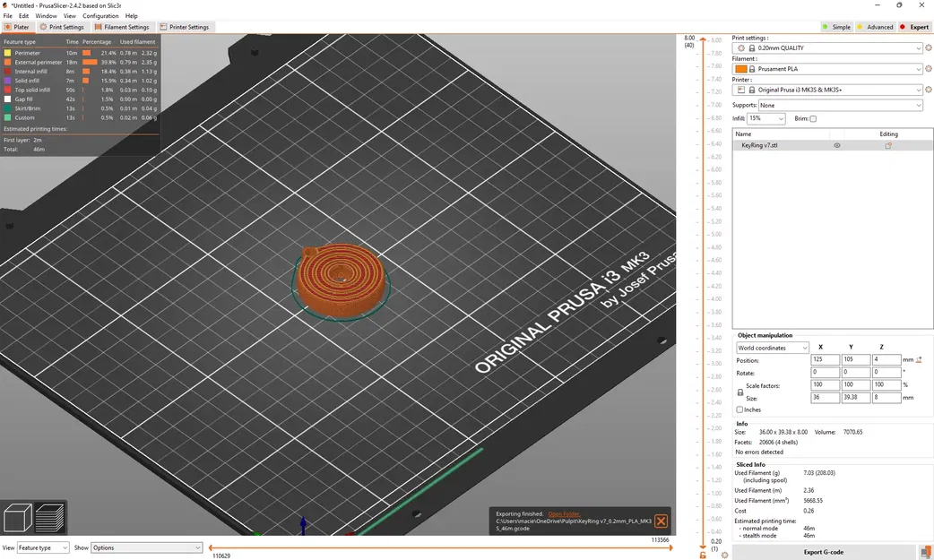Toggle the Inches checkbox
Screen dimensions: 934x560
coord(739,409)
